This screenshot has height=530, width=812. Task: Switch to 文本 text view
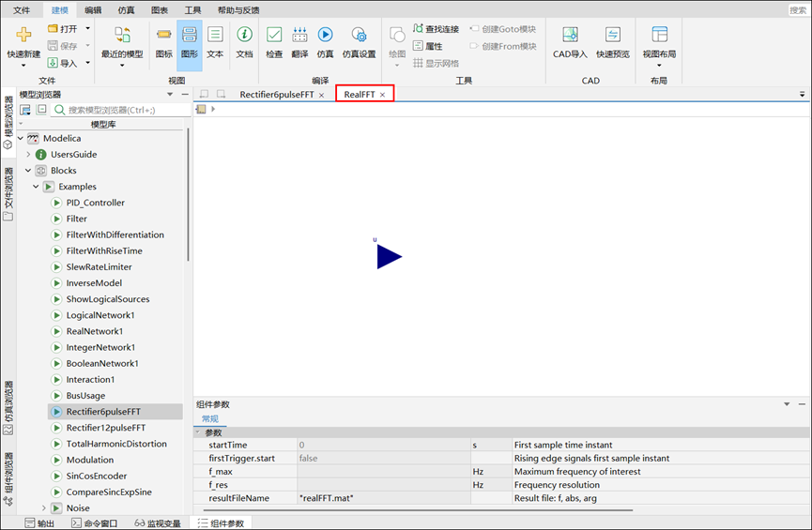pos(215,35)
